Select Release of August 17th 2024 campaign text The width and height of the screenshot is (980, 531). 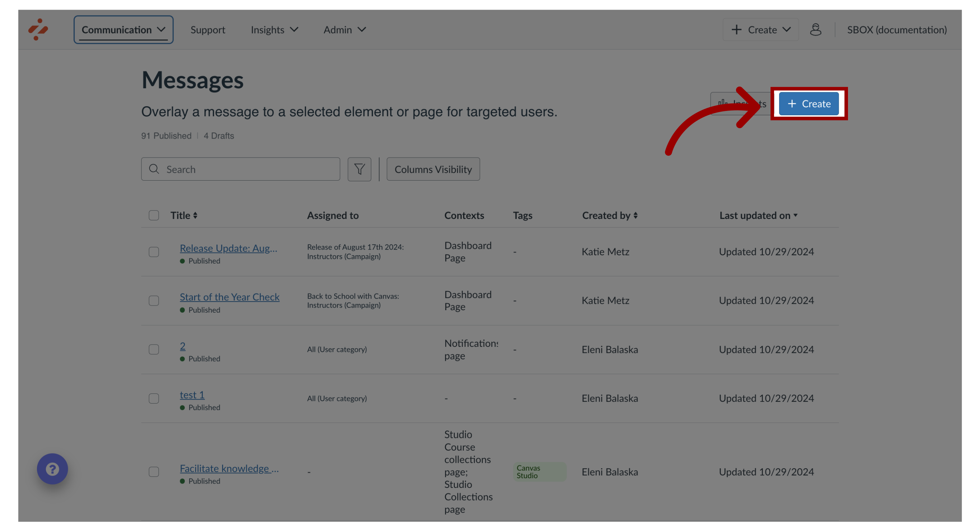point(355,252)
